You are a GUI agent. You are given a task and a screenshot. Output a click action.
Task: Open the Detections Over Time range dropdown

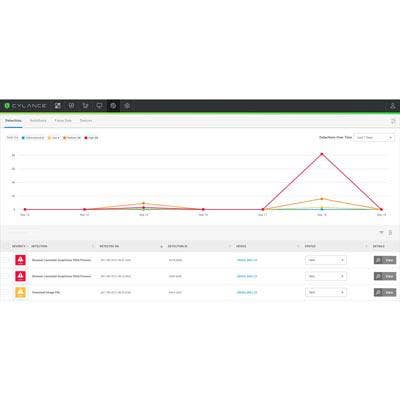[374, 137]
